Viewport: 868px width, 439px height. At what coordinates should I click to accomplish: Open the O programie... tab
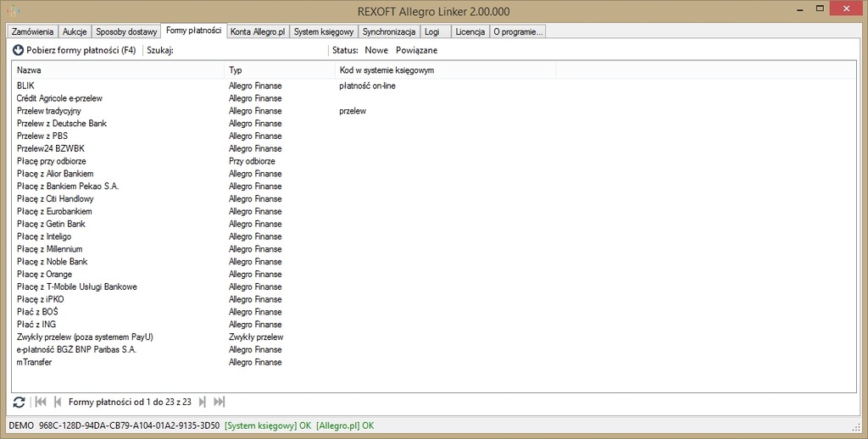(518, 31)
